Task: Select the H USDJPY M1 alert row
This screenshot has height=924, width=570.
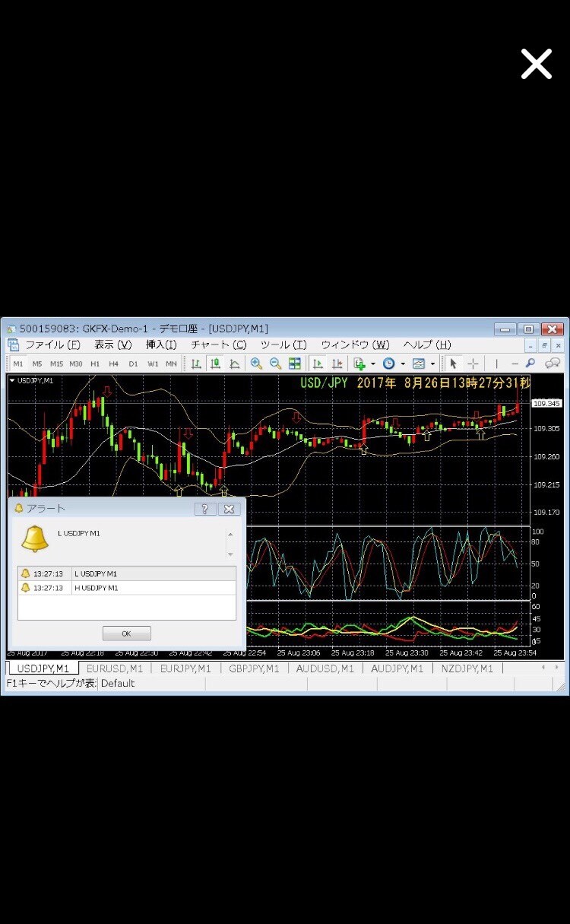Action: pos(127,588)
